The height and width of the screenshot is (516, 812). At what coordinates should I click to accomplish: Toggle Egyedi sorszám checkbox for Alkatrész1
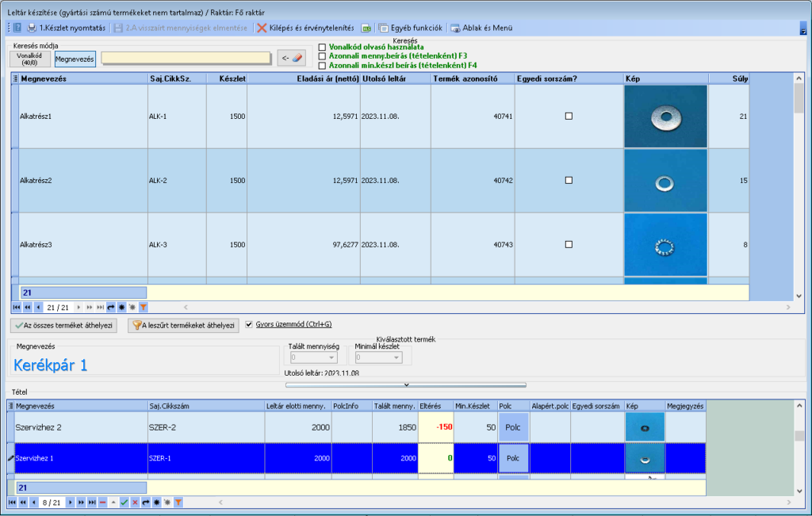[x=569, y=116]
